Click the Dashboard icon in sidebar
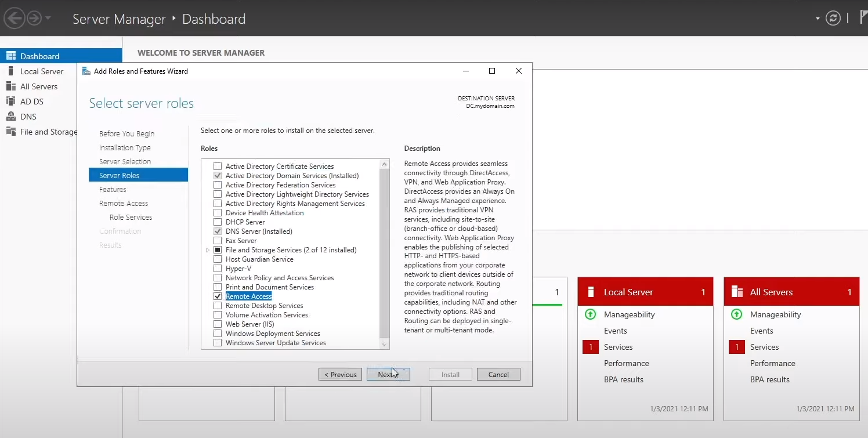The image size is (868, 438). pos(11,56)
